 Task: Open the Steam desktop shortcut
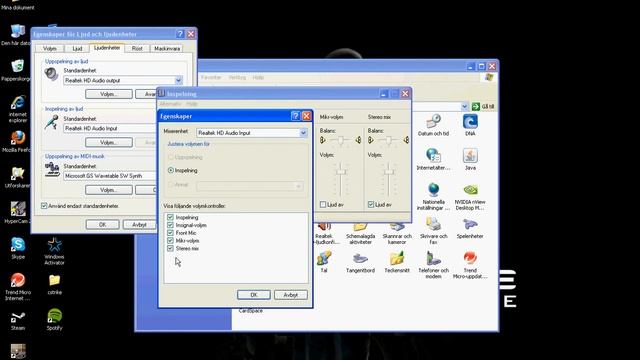point(18,320)
